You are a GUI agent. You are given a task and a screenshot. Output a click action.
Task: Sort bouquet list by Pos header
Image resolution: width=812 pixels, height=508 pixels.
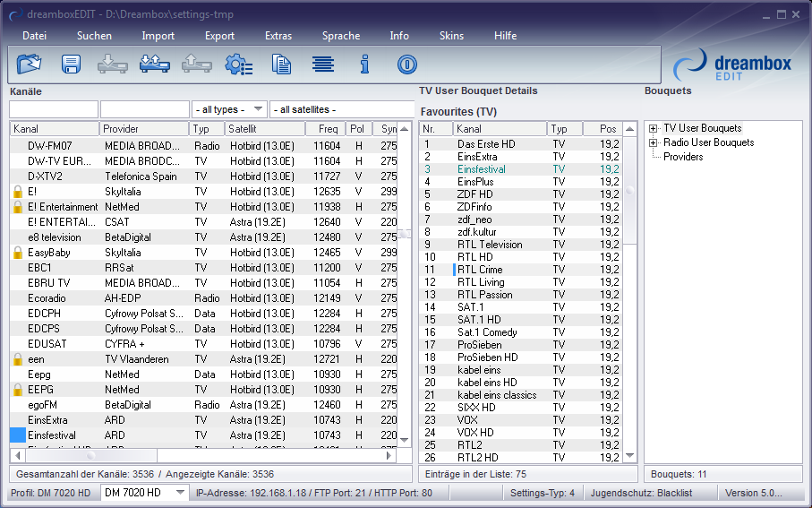[603, 128]
